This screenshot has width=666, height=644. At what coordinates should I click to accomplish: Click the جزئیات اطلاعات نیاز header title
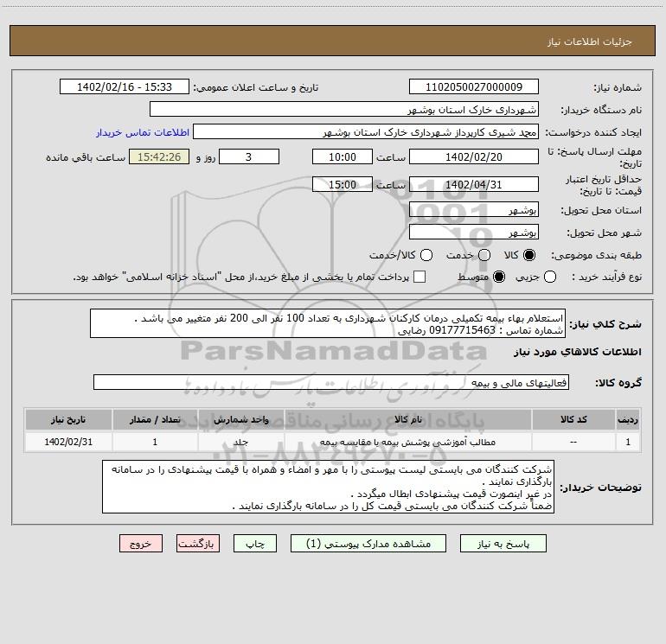tap(589, 41)
